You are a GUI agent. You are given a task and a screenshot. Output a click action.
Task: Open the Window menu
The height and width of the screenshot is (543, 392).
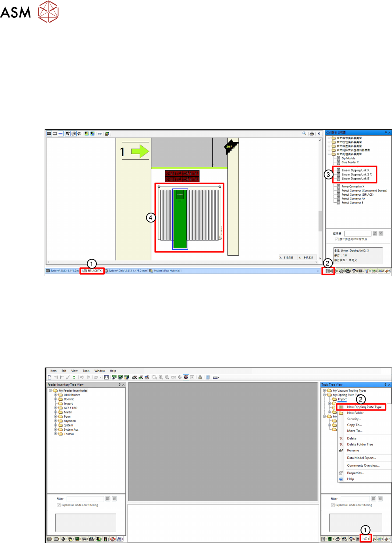click(100, 371)
